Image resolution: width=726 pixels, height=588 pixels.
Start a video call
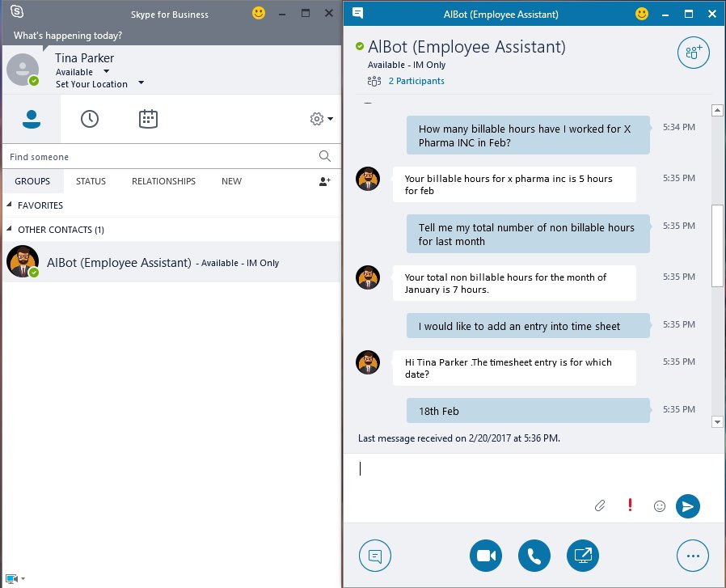click(486, 556)
